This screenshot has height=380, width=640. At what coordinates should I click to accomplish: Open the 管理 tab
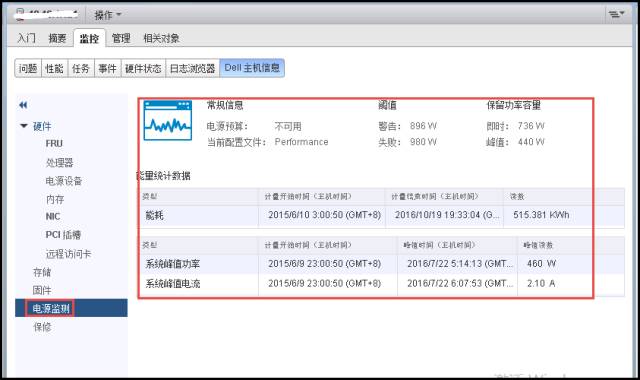[121, 38]
